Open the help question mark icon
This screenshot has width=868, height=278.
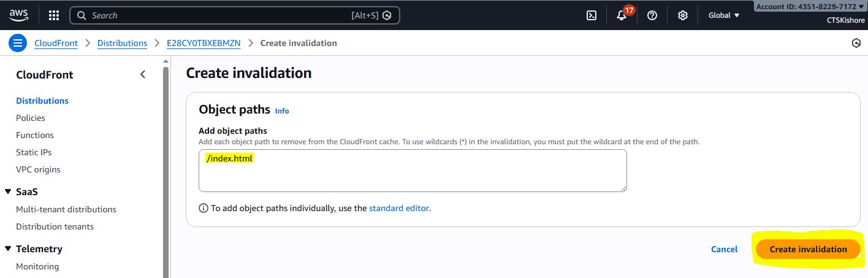point(652,15)
